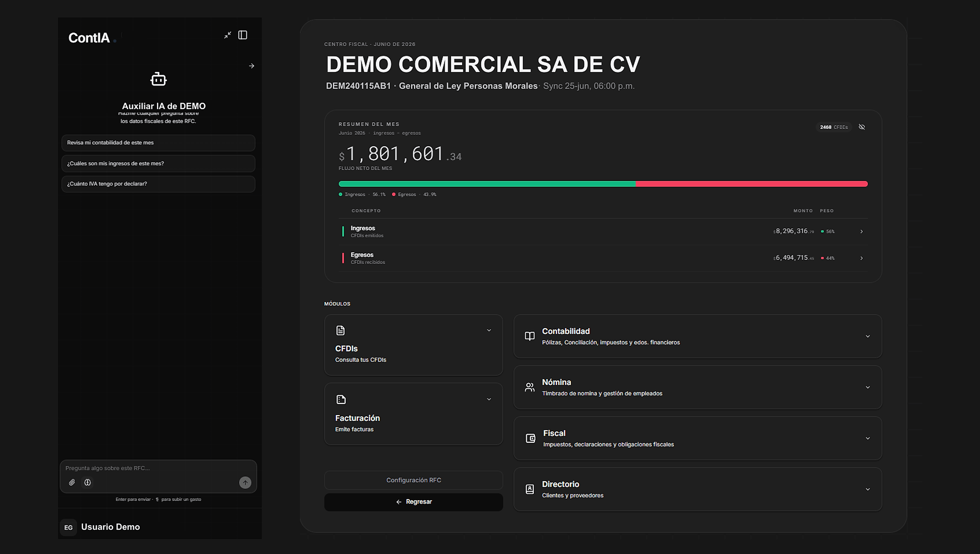Expand the Facturación module chevron
Screen dimensions: 980x554
tap(489, 399)
